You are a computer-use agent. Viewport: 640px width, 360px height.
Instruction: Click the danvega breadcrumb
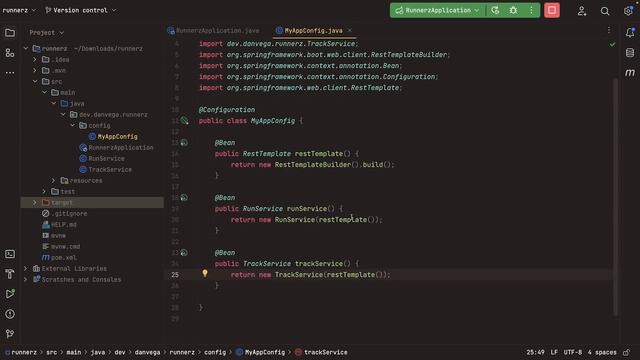147,352
